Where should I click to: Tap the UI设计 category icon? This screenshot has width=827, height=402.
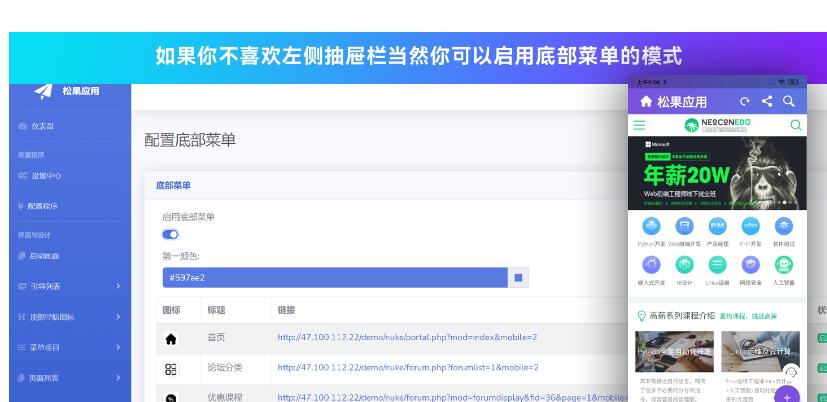685,265
